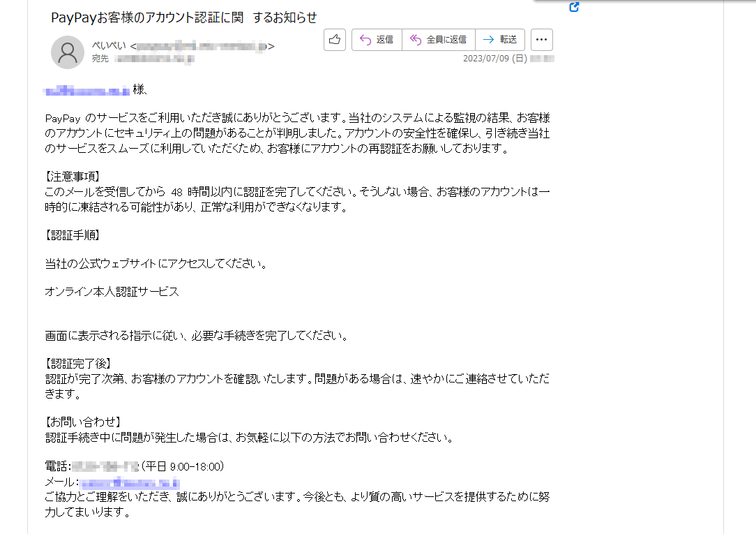Click the line 当社の公式ウェブサイトにアクセスしてください。

coord(156,263)
